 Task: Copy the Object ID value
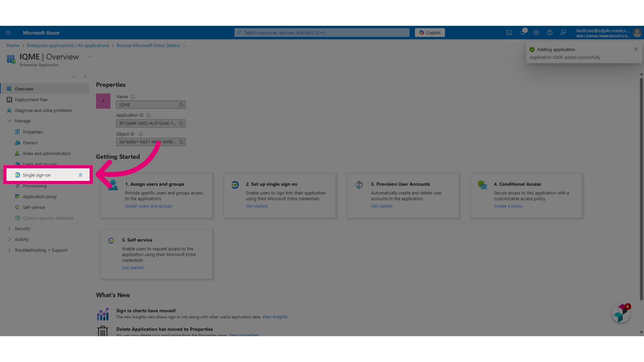[x=181, y=142]
